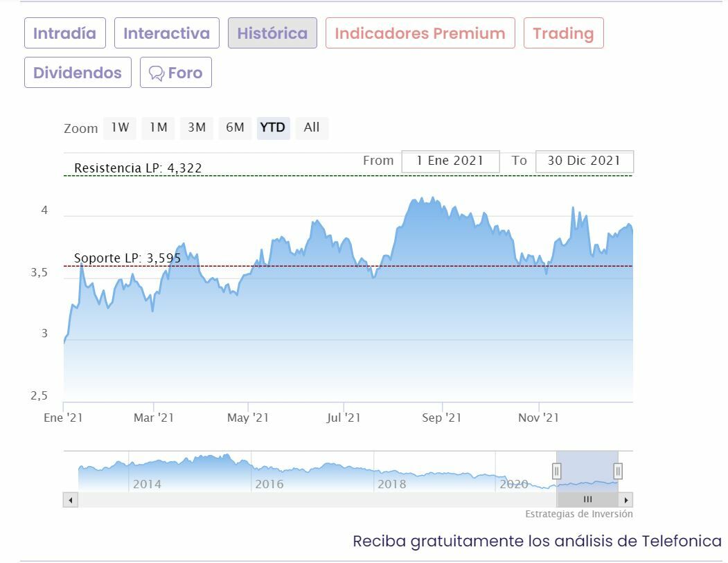Screen dimensions: 728x563
Task: Edit the From date field
Action: [450, 161]
